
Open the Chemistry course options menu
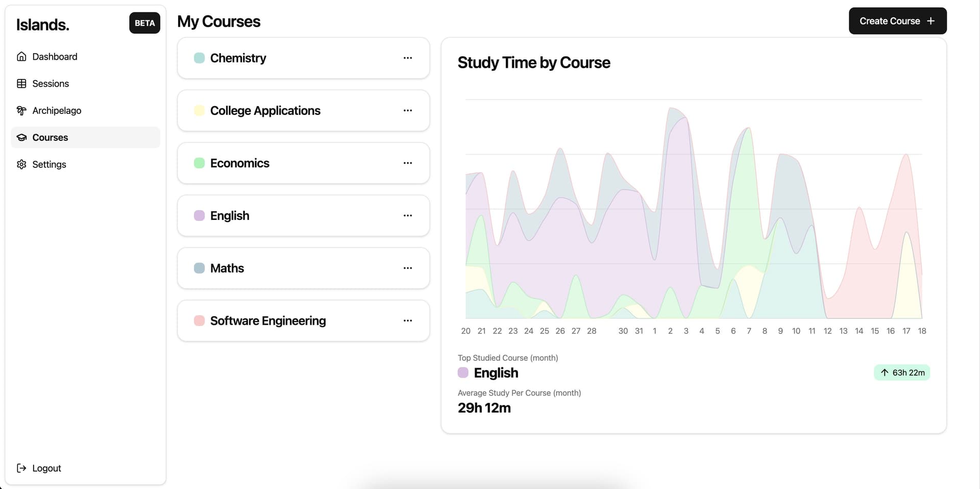(407, 58)
